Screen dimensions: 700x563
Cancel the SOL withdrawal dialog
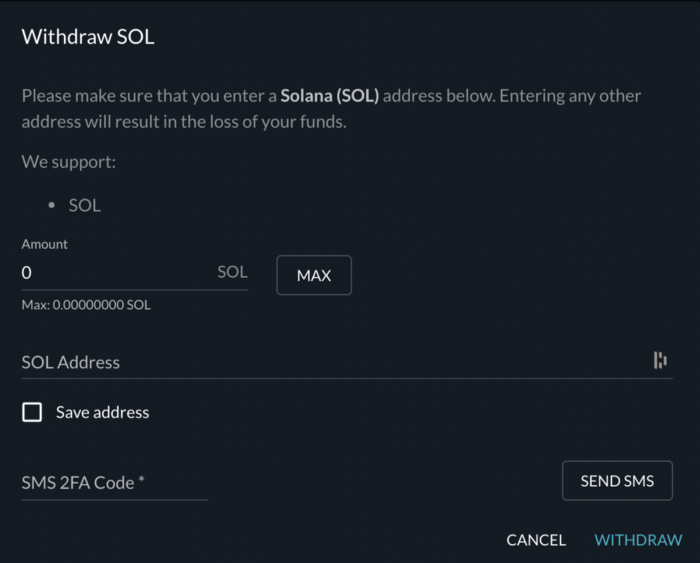pos(536,540)
